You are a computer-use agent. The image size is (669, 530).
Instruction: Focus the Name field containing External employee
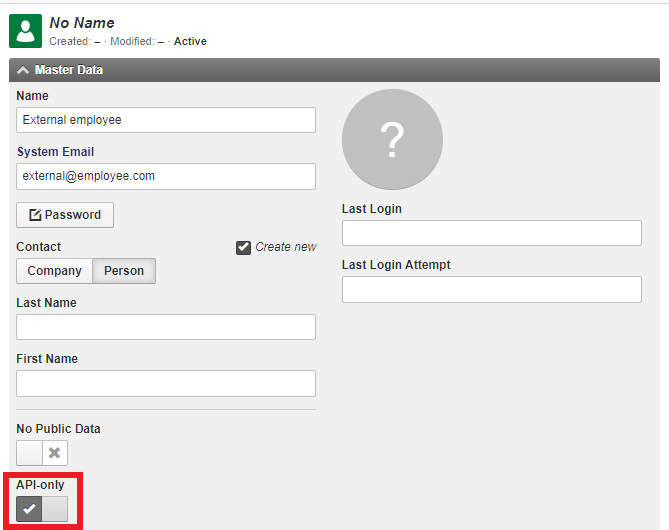pyautogui.click(x=166, y=120)
